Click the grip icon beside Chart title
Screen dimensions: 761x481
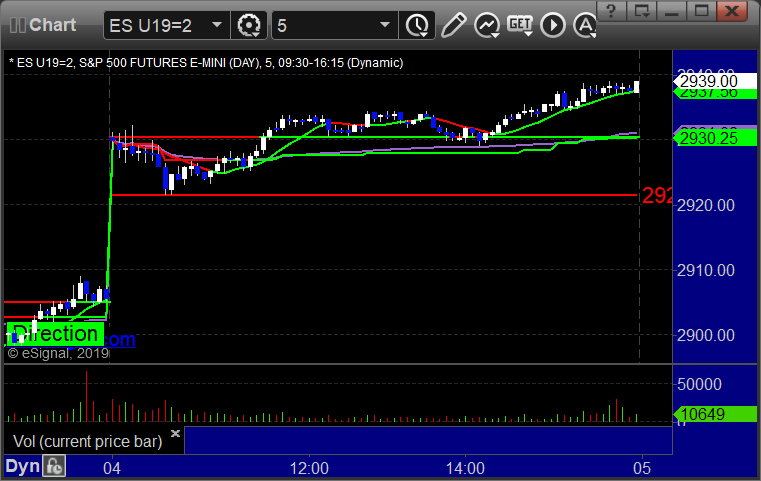click(x=17, y=25)
